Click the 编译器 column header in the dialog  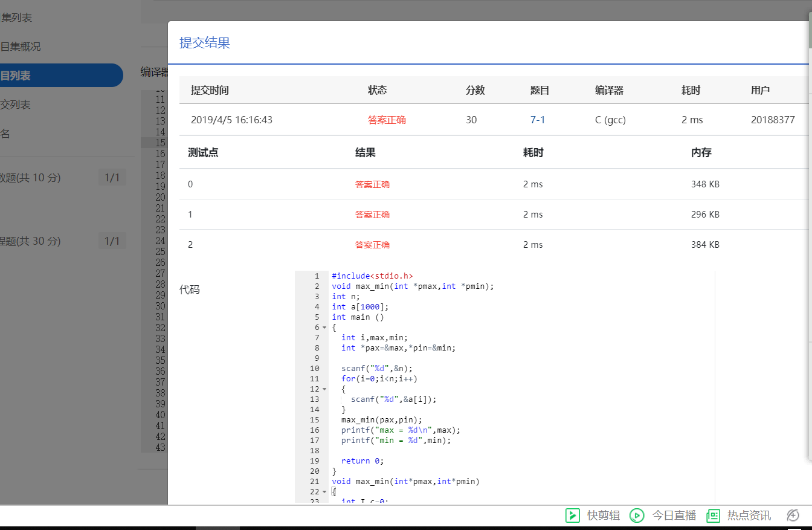click(x=610, y=90)
